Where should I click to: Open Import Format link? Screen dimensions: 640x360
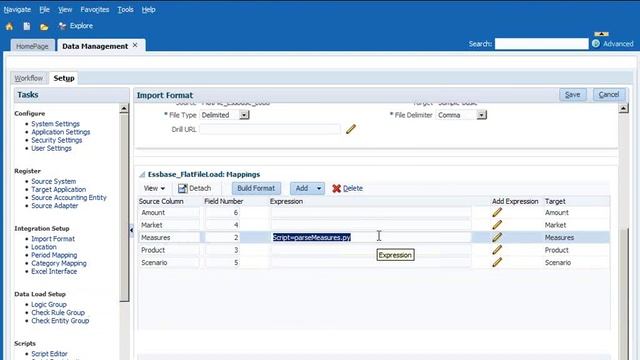click(53, 239)
